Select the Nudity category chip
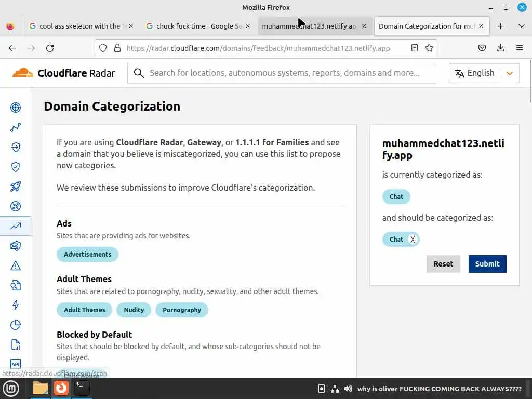 tap(134, 310)
